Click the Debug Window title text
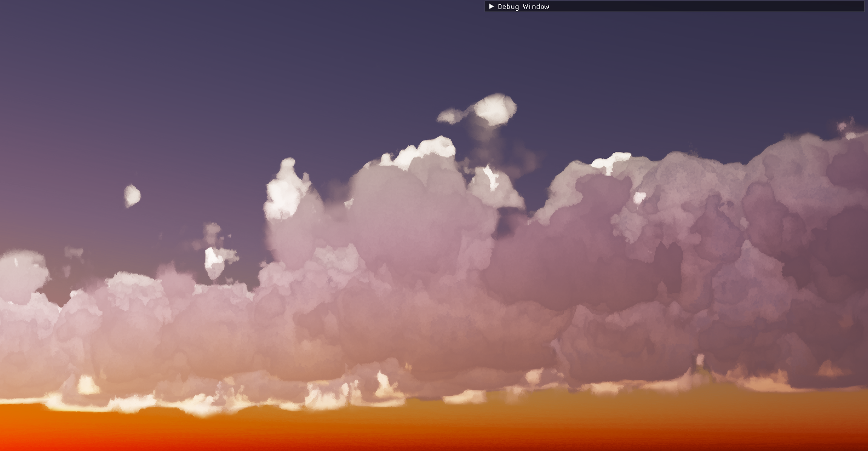The image size is (868, 451). tap(523, 7)
